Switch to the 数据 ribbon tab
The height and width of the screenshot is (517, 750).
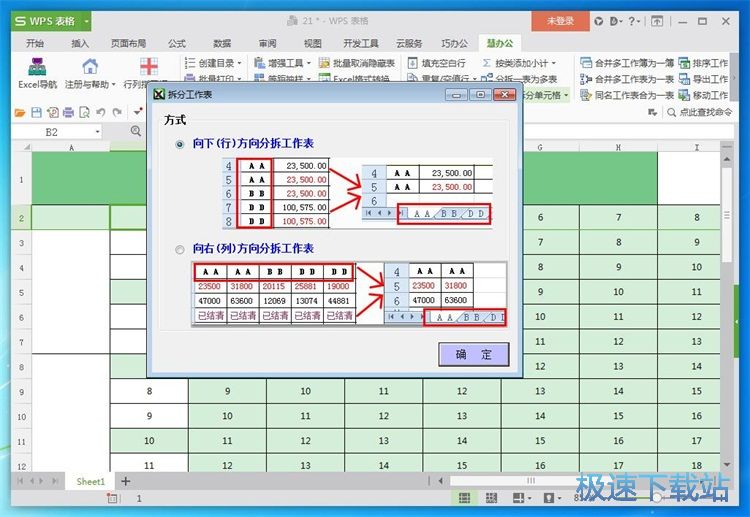(x=222, y=43)
